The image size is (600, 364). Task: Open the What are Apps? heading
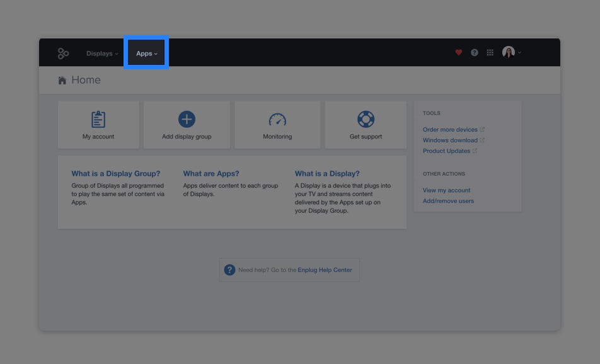point(211,174)
